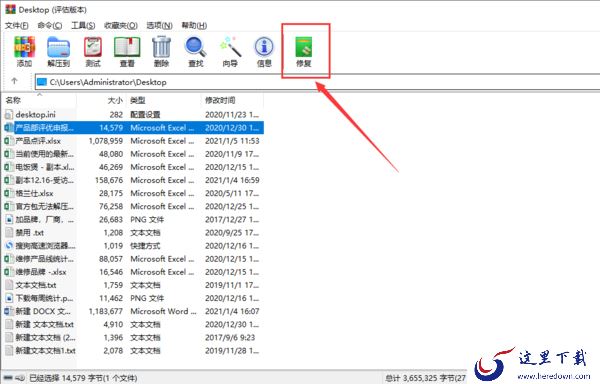
Task: Select the 官方包无法解压 file
Action: pyautogui.click(x=133, y=206)
